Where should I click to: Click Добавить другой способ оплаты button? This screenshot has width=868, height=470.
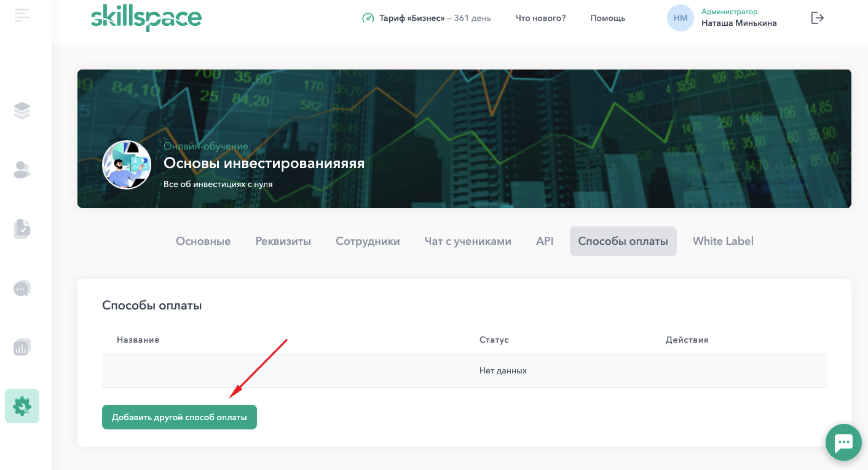coord(180,417)
